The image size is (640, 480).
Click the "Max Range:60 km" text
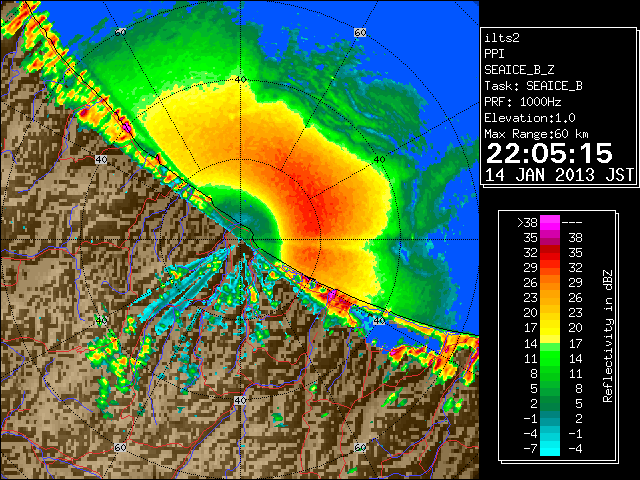pos(536,134)
